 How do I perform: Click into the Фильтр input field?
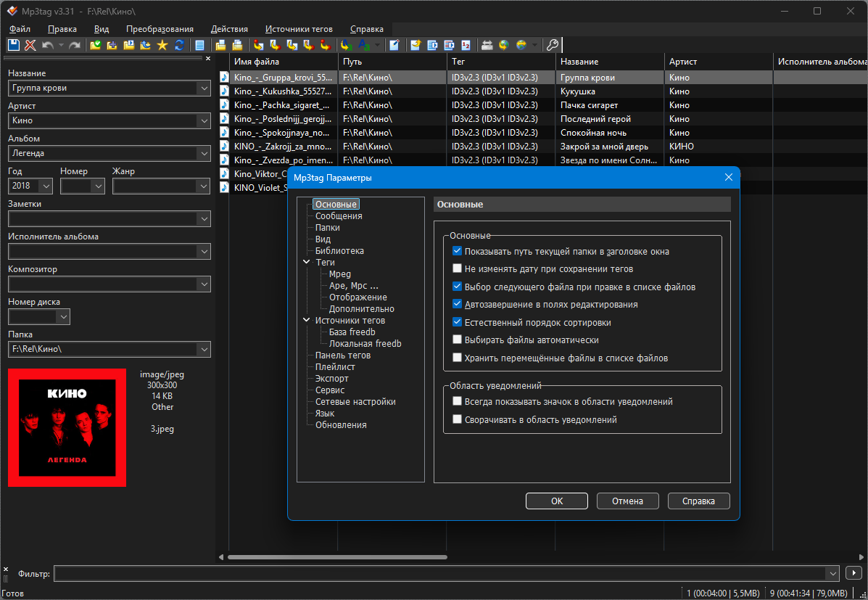pyautogui.click(x=440, y=573)
